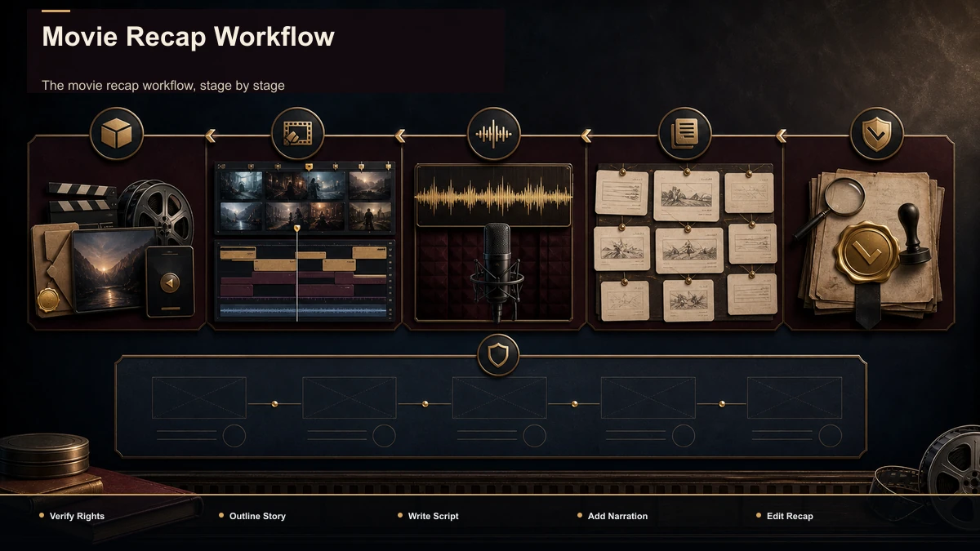The width and height of the screenshot is (980, 551).
Task: Select the shield checkmark stage icon
Action: coord(877,133)
